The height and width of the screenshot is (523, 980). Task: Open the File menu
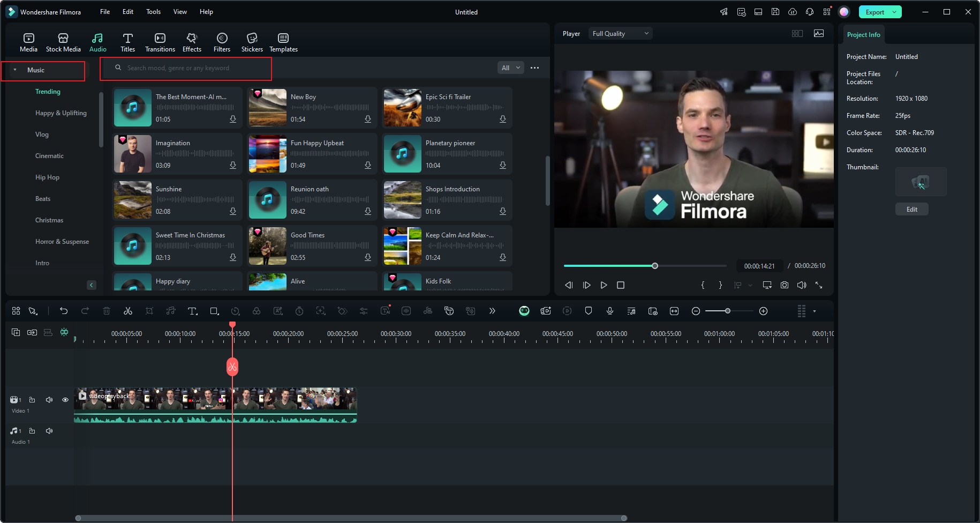(x=105, y=12)
